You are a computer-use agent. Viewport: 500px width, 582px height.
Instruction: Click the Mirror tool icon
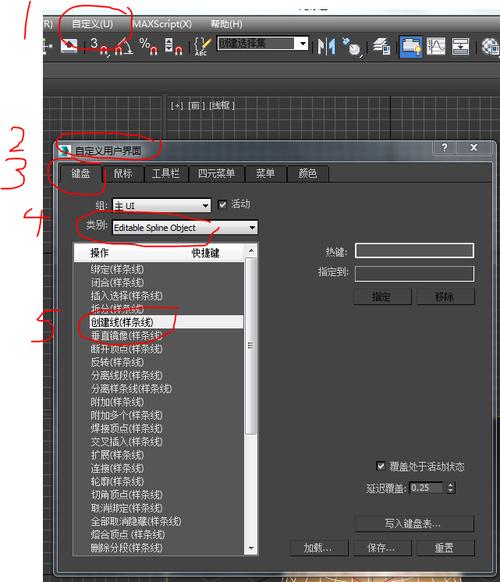[x=327, y=46]
